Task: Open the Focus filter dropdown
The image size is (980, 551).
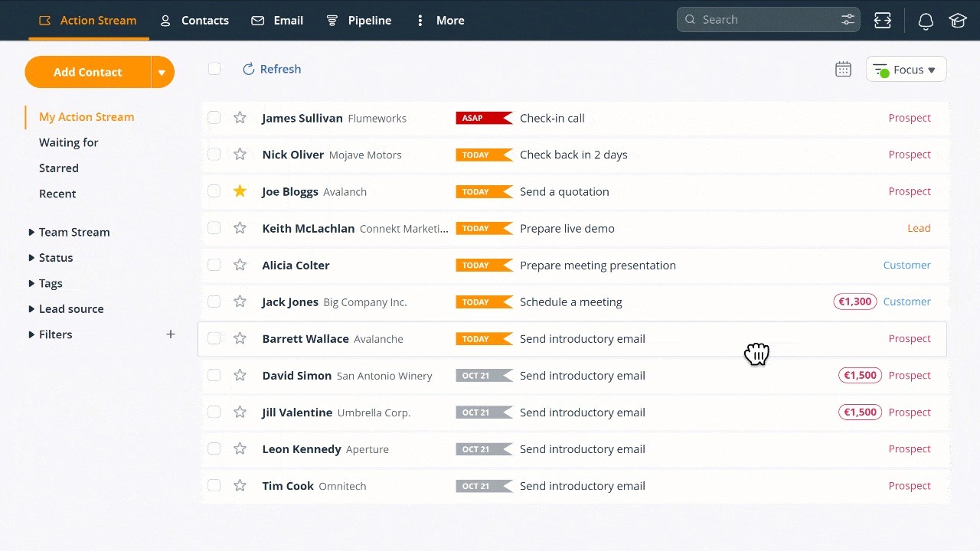Action: coord(906,70)
